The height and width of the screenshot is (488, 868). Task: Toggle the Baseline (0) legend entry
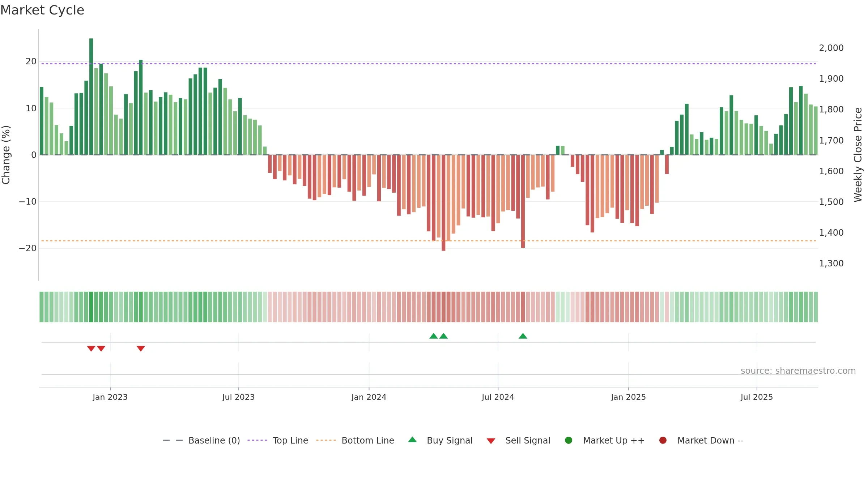[x=201, y=440]
